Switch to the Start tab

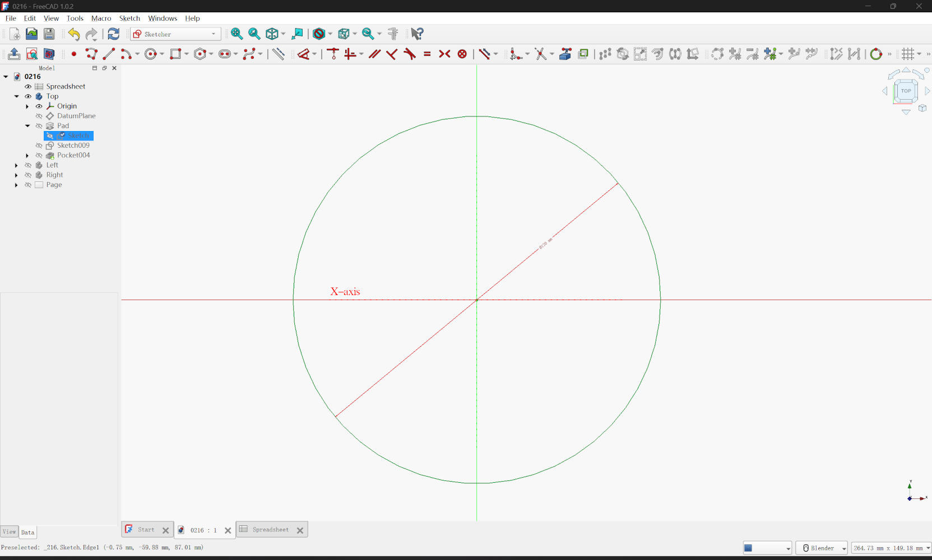(146, 530)
